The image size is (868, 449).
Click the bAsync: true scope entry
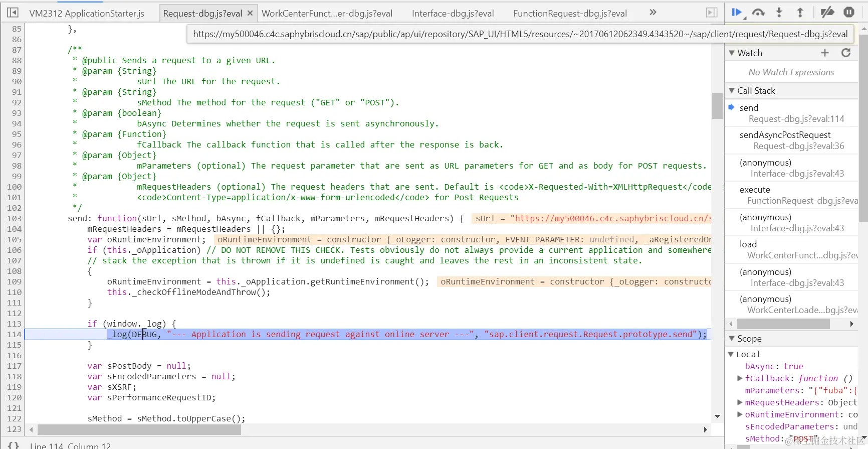point(774,366)
